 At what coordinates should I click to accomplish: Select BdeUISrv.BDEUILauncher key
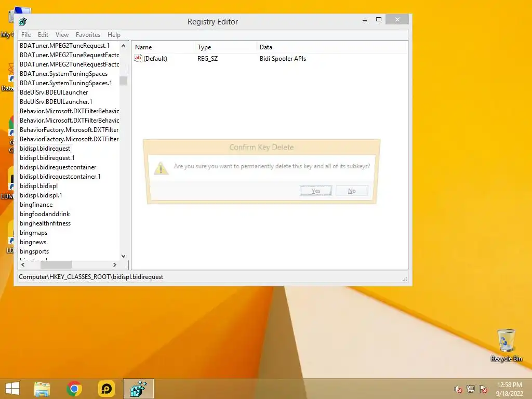[54, 92]
